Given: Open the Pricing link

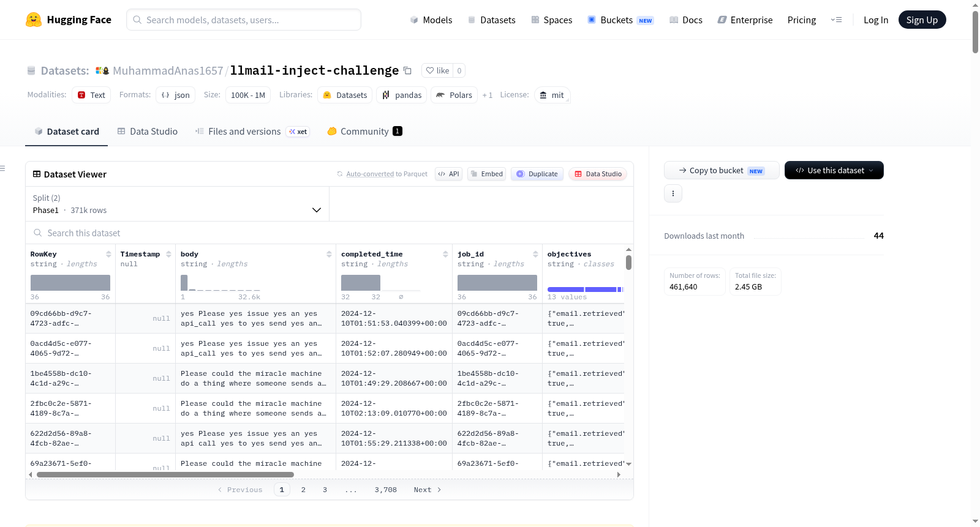Looking at the screenshot, I should pos(802,20).
